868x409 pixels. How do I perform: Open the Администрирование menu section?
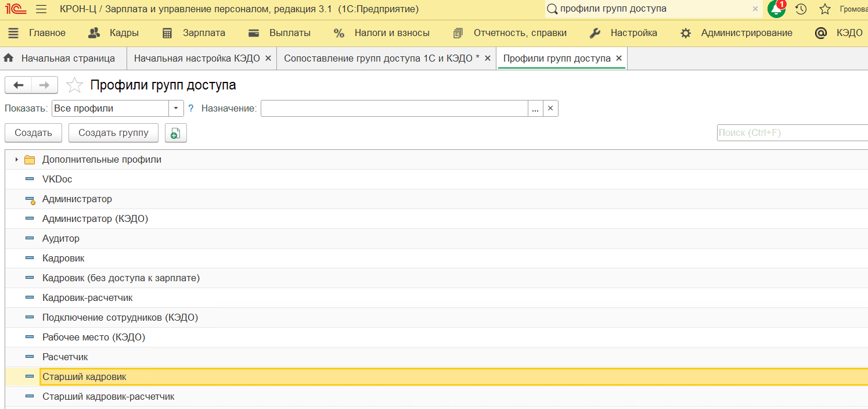coord(736,33)
